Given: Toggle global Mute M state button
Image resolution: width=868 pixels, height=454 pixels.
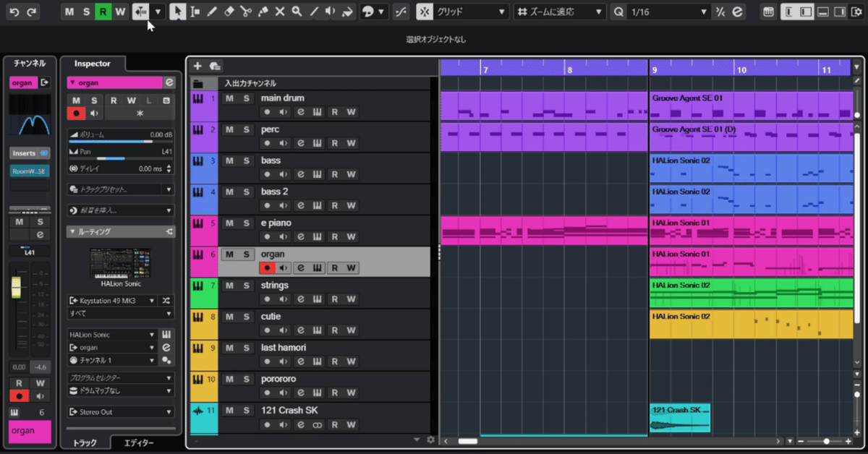Looking at the screenshot, I should click(x=69, y=12).
